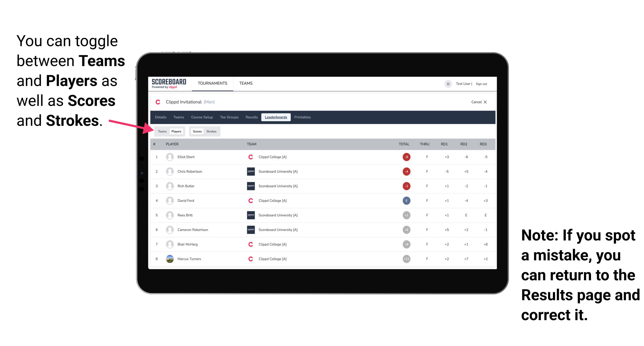Select the Printables tab

pos(303,117)
